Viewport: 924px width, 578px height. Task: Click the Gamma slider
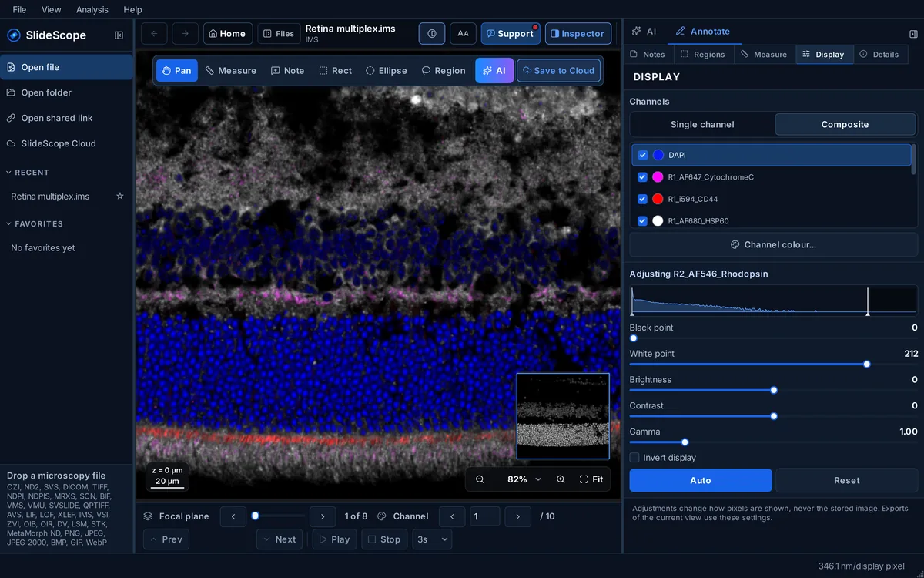(x=774, y=442)
